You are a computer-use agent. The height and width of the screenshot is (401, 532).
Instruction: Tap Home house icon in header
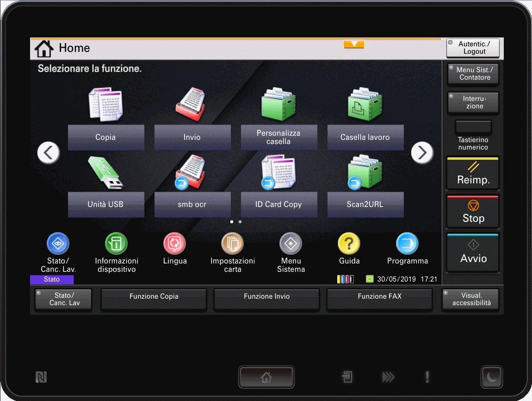[44, 49]
